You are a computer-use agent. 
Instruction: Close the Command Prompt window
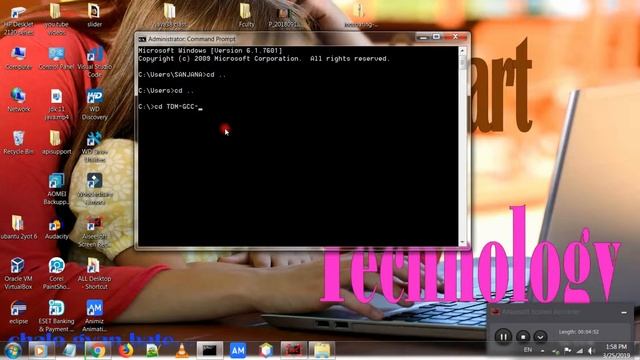pos(456,37)
